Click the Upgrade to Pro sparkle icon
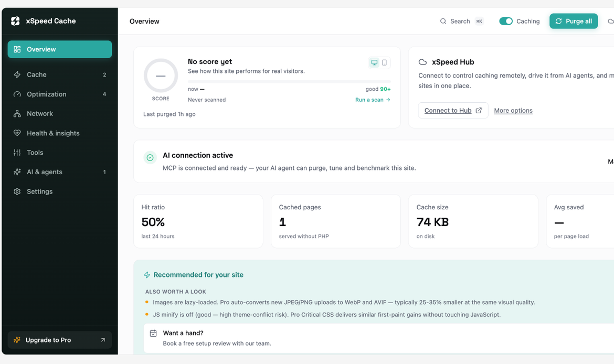 (17, 340)
